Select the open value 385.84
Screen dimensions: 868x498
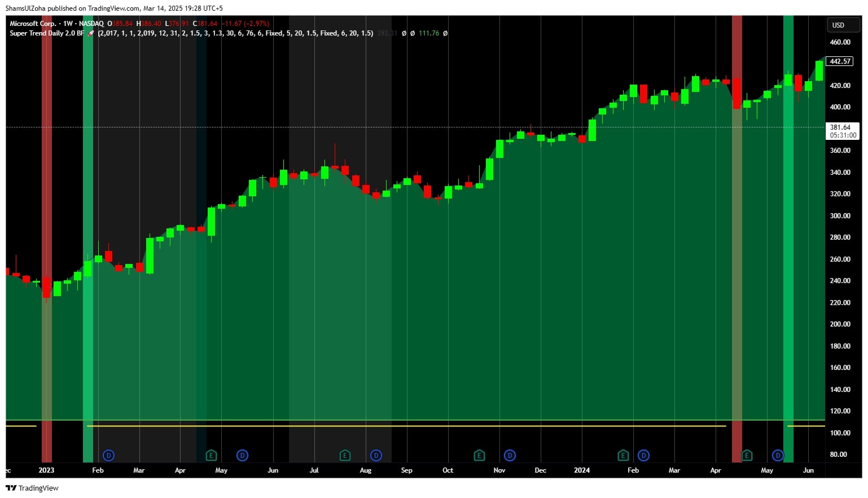click(122, 24)
